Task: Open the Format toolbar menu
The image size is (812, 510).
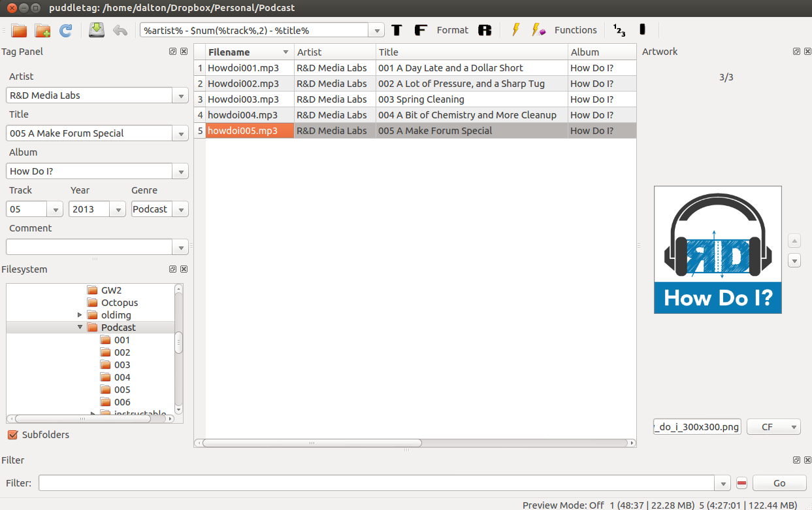Action: 453,30
